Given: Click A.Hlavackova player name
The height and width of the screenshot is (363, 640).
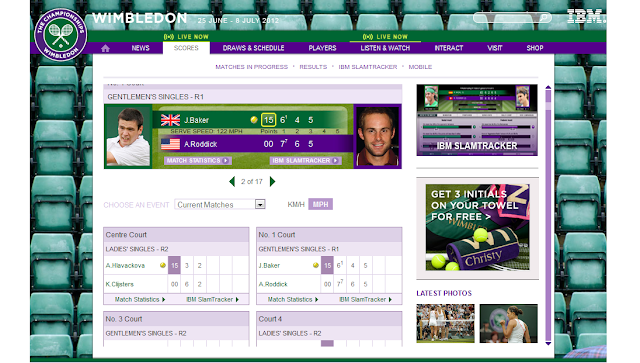Looking at the screenshot, I should coord(125,265).
